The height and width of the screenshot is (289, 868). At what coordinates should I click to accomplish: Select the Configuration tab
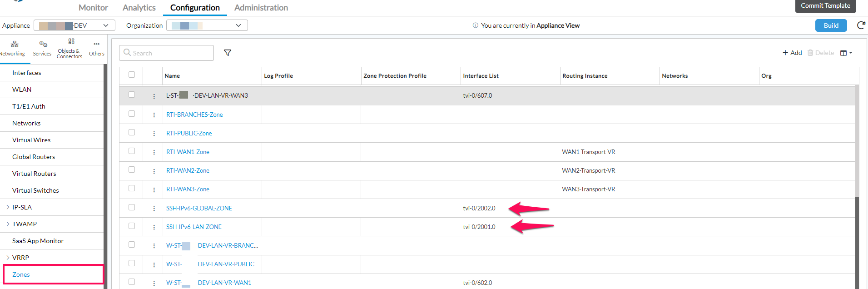tap(195, 8)
